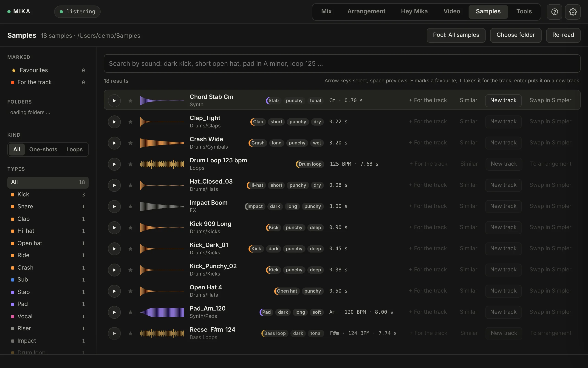Click the dark tag on Kick_Dark_01
Screen dimensions: 588x368
pyautogui.click(x=273, y=249)
